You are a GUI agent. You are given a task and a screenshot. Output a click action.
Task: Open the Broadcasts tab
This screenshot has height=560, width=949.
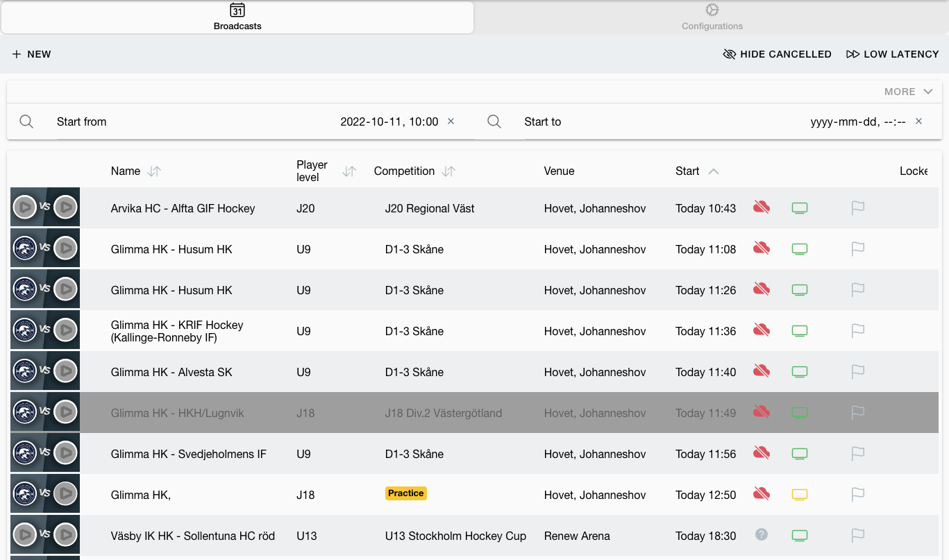tap(237, 17)
